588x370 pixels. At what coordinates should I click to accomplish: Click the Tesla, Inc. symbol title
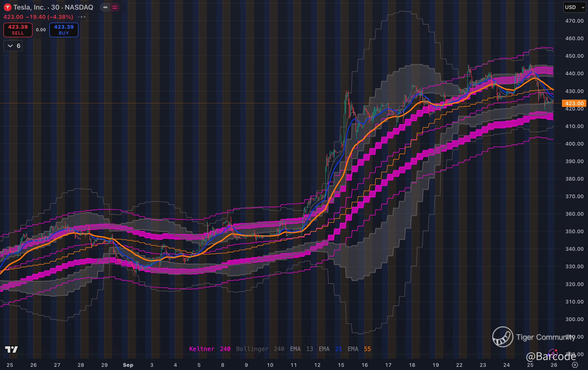click(29, 7)
